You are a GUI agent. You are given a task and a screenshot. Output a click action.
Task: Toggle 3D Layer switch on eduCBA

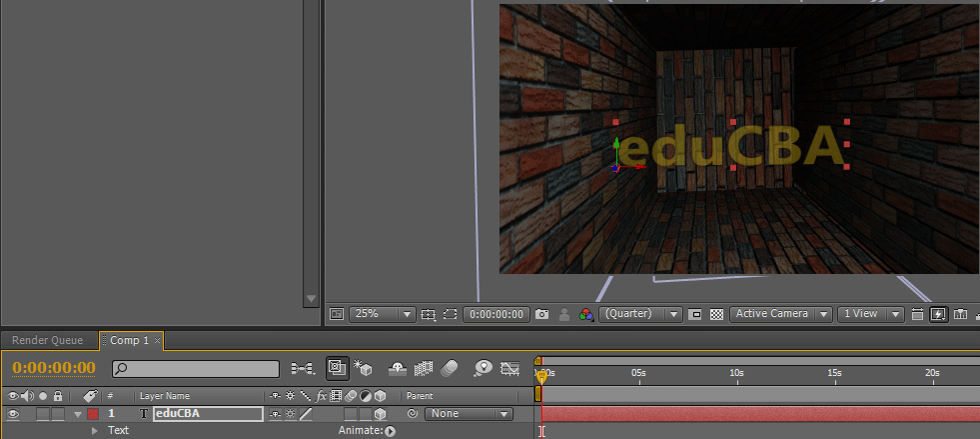tap(380, 414)
